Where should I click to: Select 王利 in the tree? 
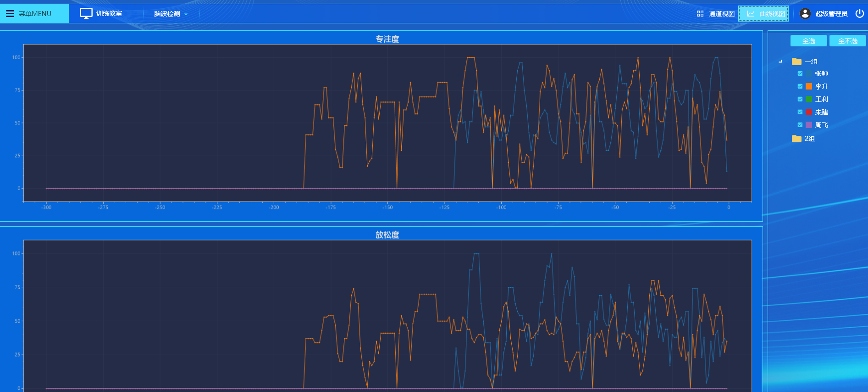coord(821,99)
